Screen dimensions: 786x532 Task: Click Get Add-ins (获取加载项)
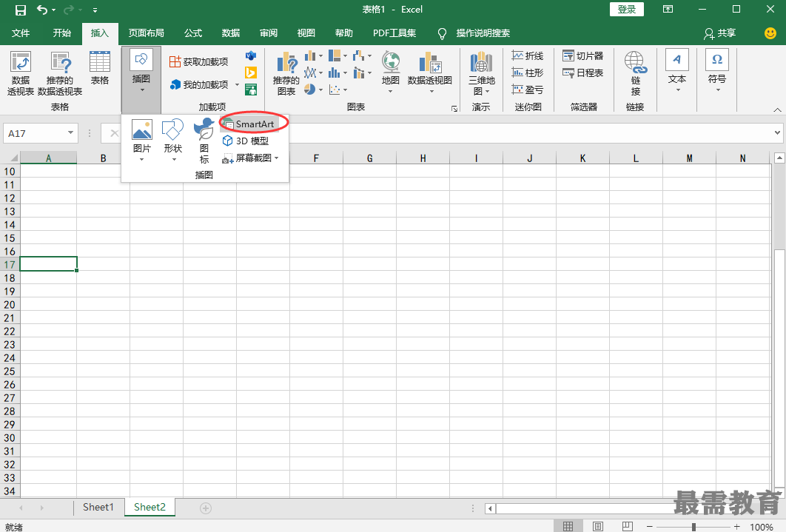click(x=199, y=61)
